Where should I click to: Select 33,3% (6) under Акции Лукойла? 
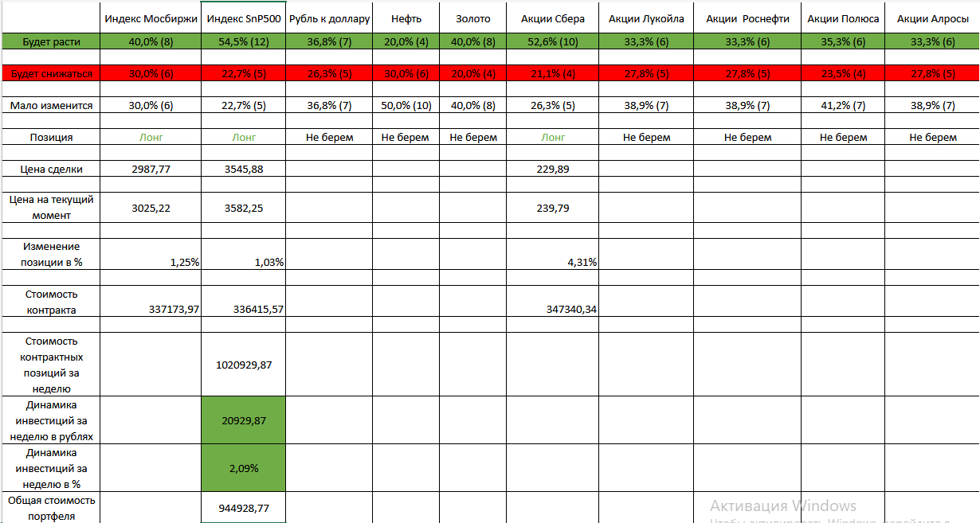646,41
